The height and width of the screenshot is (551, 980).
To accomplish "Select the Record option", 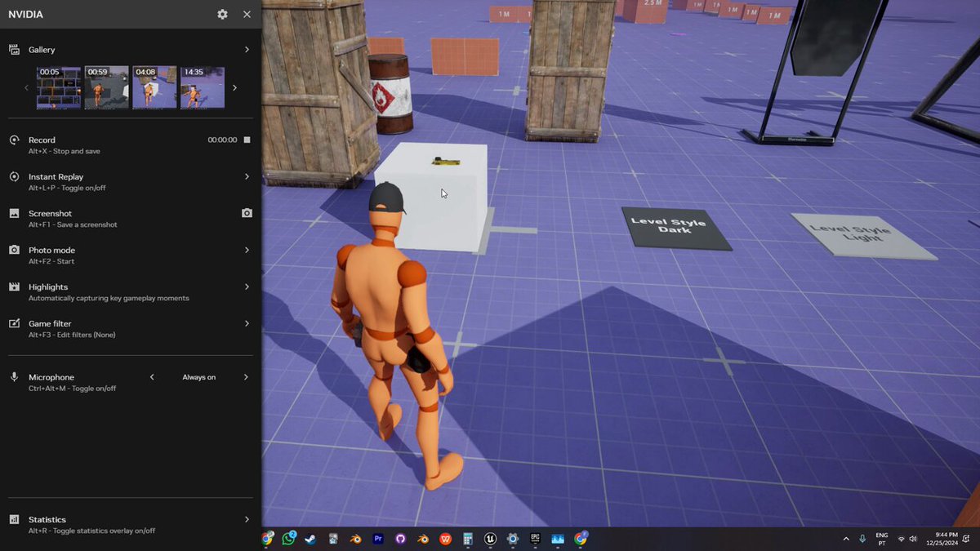I will coord(131,144).
